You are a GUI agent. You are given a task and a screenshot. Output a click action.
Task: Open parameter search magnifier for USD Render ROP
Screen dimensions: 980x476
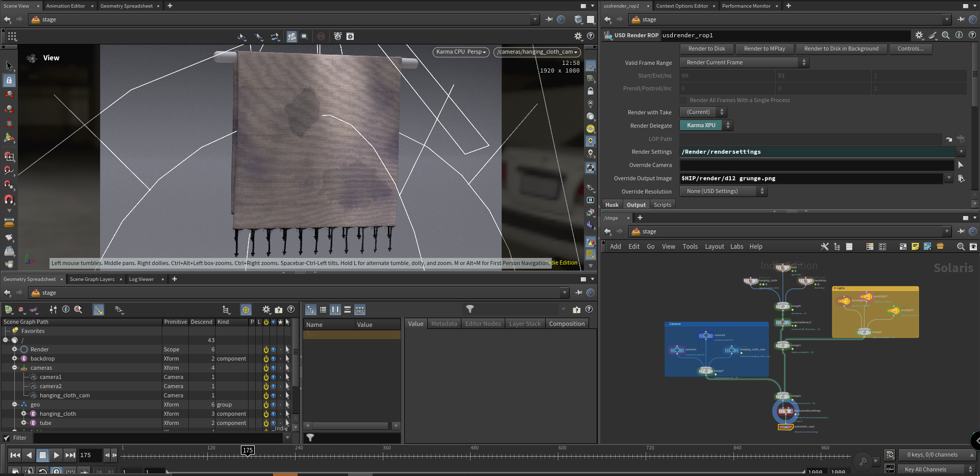pos(945,35)
